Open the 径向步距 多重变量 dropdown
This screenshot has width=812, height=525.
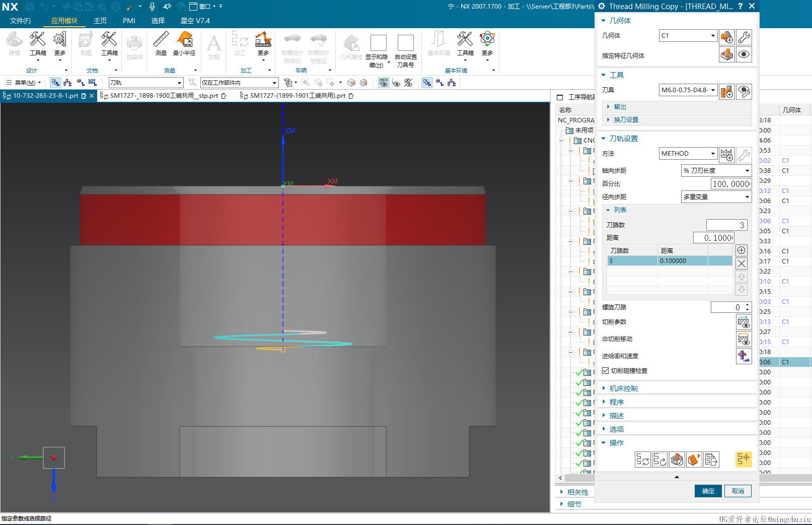pos(716,197)
